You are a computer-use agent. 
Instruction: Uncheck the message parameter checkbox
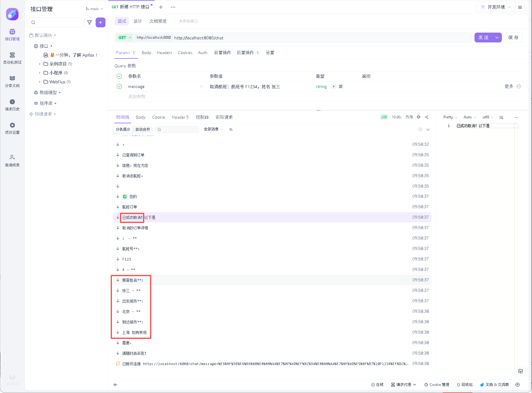120,86
